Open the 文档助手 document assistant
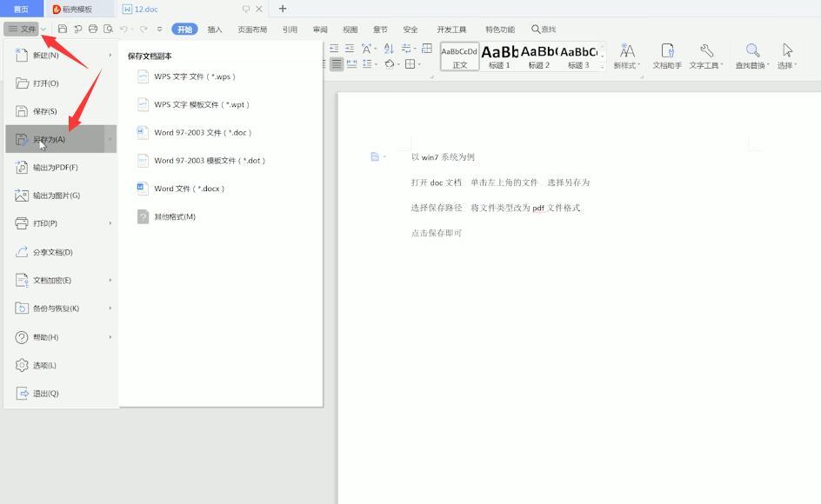This screenshot has width=821, height=504. (667, 56)
